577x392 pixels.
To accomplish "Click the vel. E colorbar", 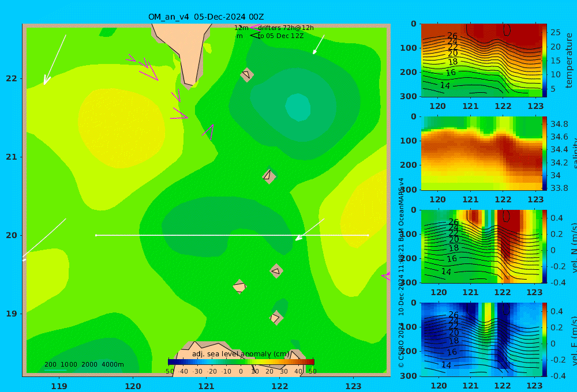I will click(x=544, y=340).
